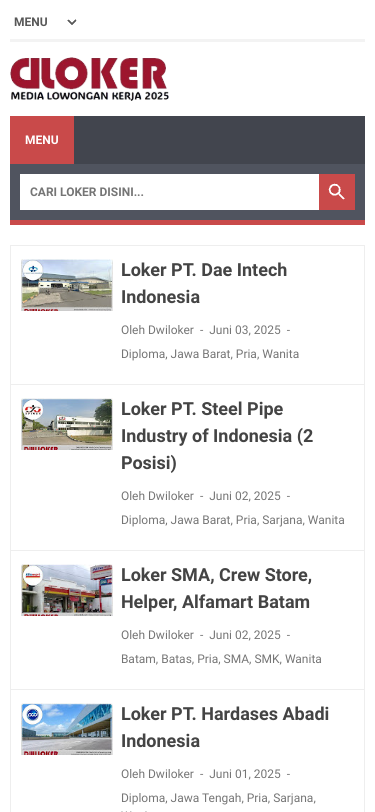
Task: Open the Hardases Abadi building thumbnail
Action: [67, 729]
